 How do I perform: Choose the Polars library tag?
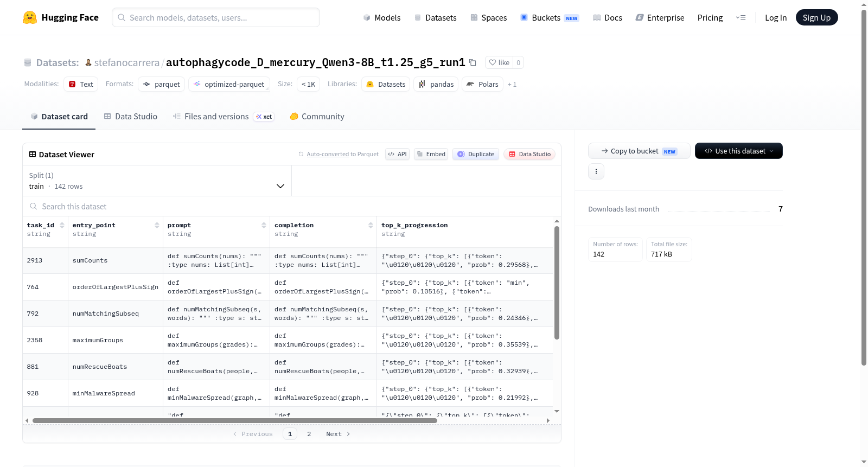tap(482, 84)
